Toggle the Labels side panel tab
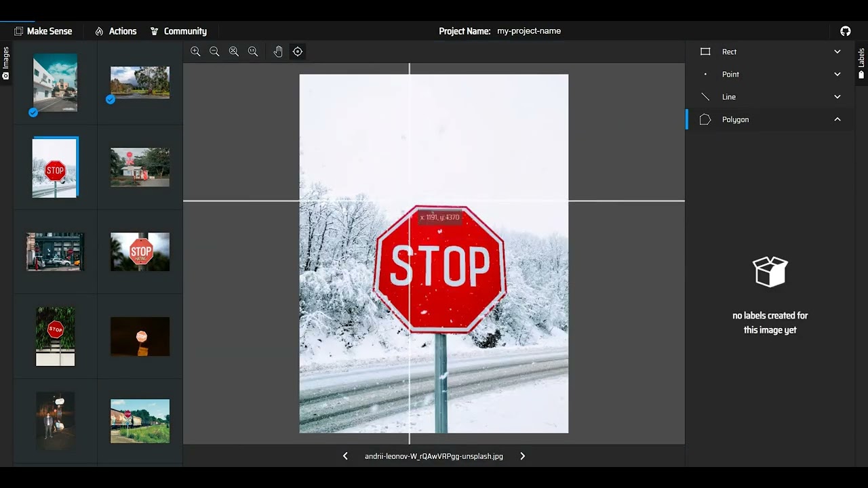The image size is (868, 488). [862, 63]
